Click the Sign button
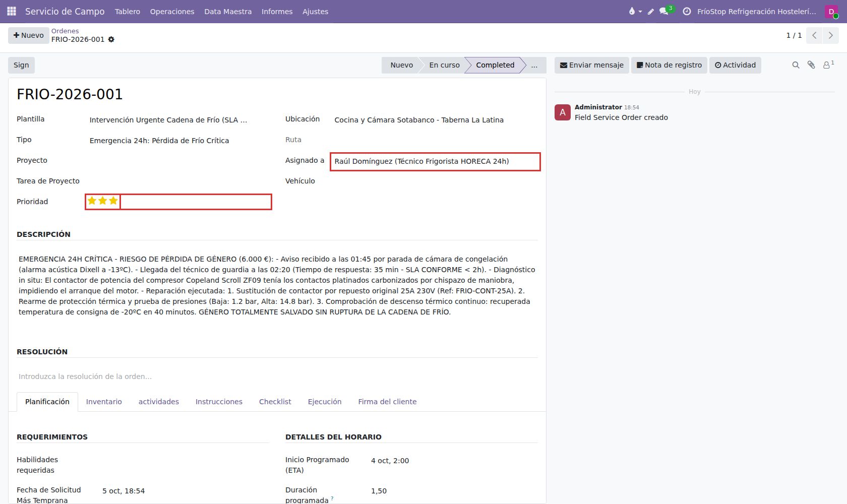Image resolution: width=847 pixels, height=504 pixels. (x=21, y=65)
